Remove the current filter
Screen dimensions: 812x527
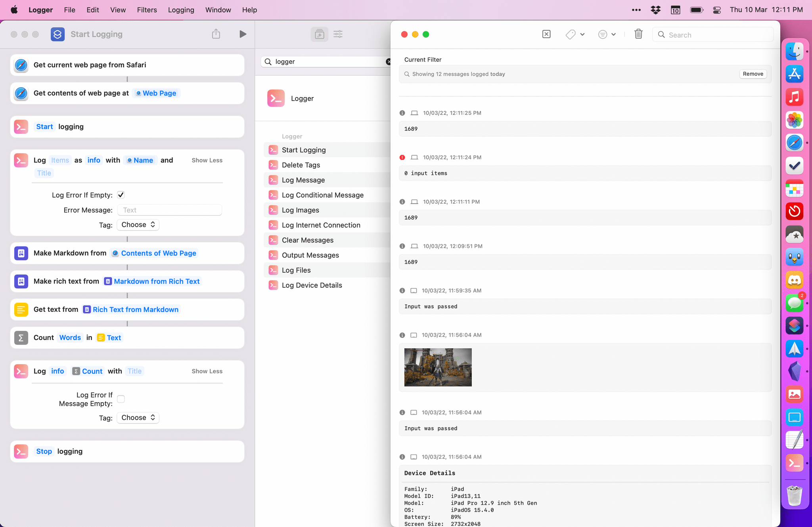[753, 74]
